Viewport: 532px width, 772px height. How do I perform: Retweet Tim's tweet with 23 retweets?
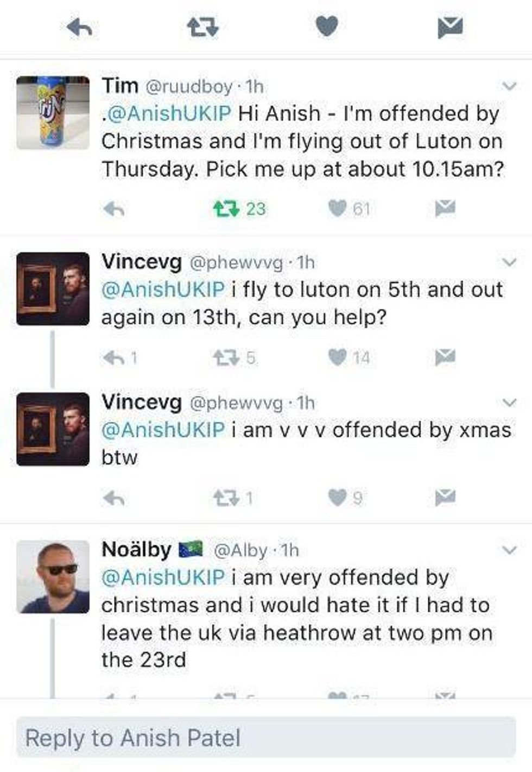(226, 209)
